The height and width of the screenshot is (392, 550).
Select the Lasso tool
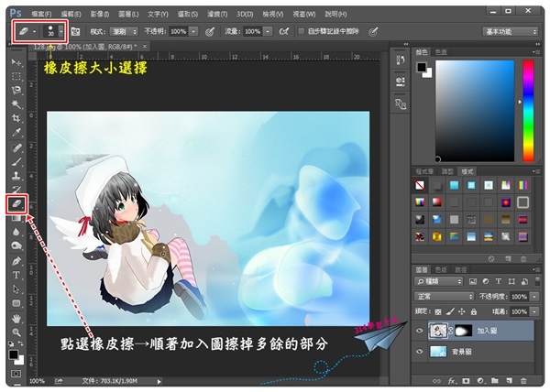[16, 90]
